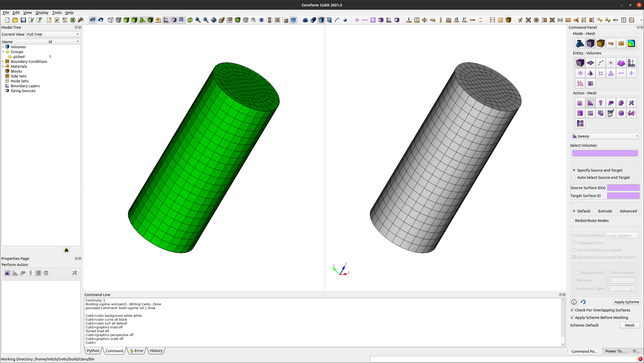Open the Current View Full Tree dropdown

53,34
